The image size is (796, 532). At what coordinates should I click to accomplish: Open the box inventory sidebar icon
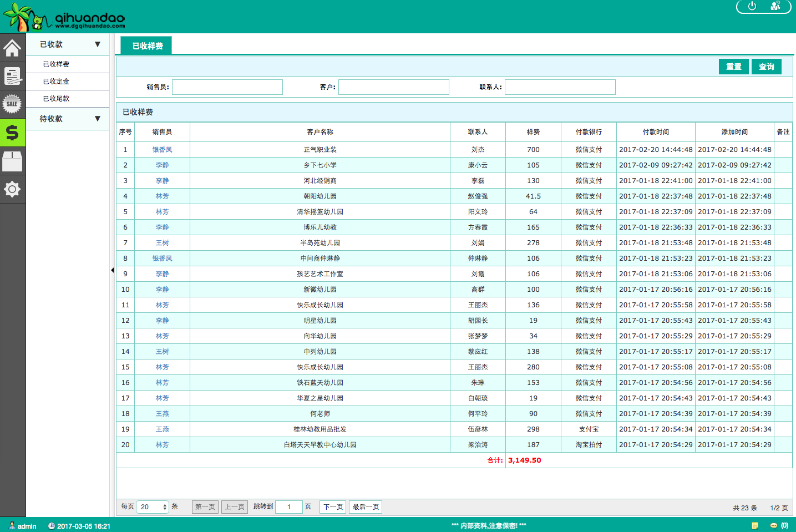(12, 161)
